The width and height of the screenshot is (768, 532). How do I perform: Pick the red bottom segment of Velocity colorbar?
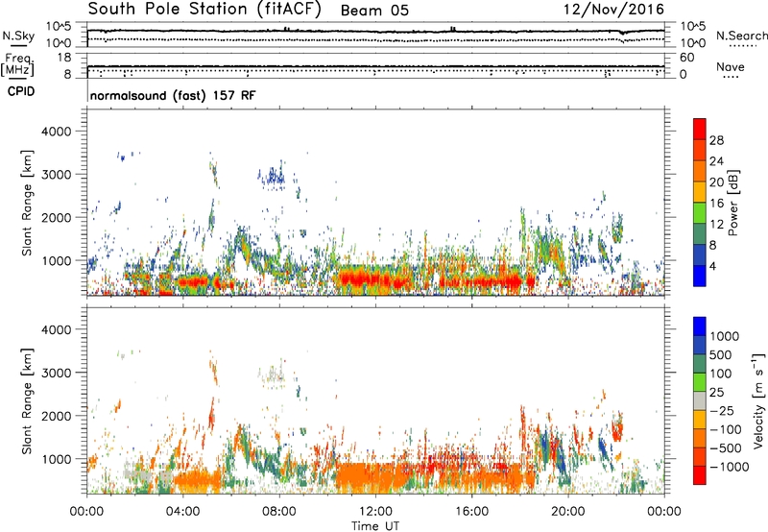(700, 475)
